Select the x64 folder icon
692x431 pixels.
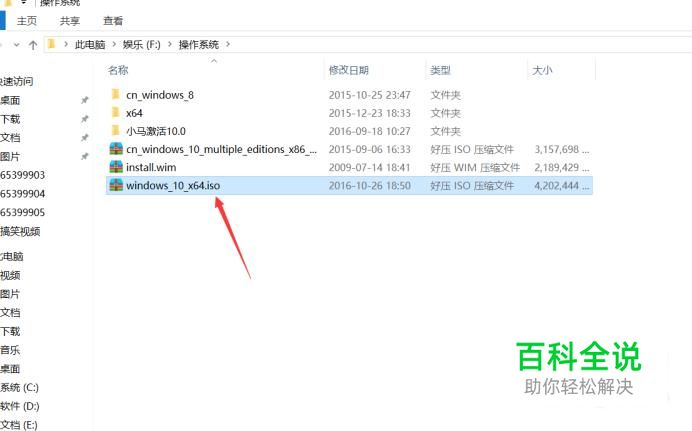116,112
